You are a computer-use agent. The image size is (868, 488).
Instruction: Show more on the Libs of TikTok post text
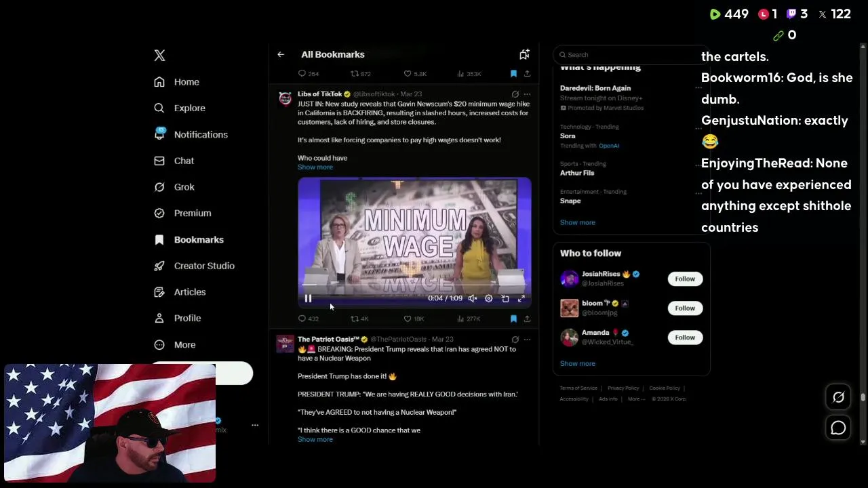pos(315,167)
